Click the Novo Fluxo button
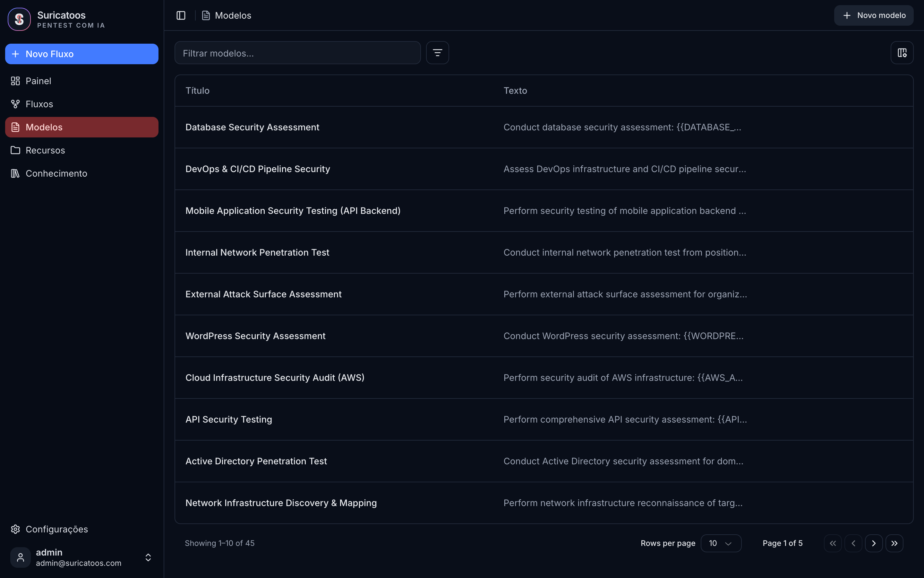The height and width of the screenshot is (578, 924). click(x=82, y=54)
